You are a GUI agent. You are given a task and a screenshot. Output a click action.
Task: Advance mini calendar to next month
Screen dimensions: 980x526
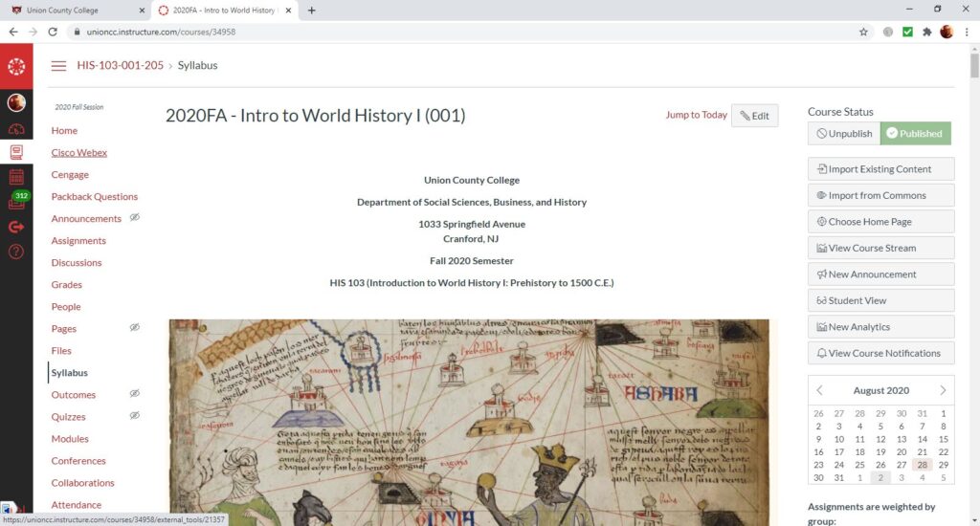943,390
